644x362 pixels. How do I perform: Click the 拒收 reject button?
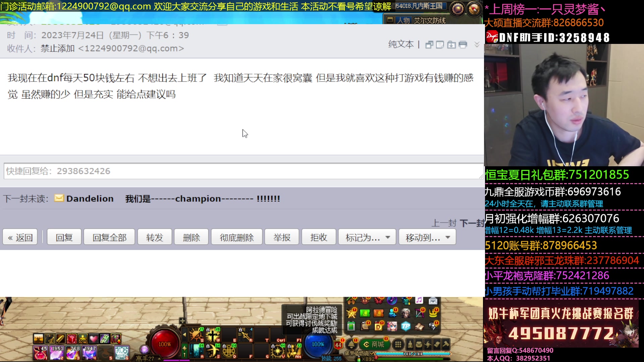(318, 237)
